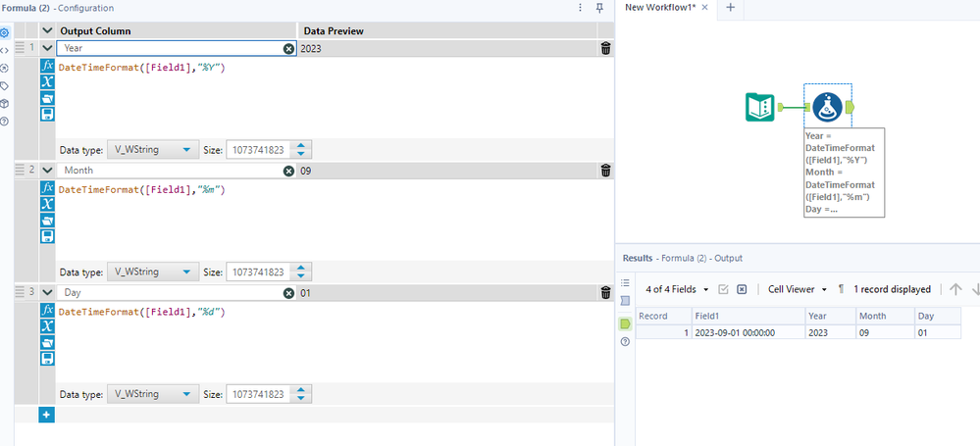The image size is (980, 446).
Task: Select all fields checkmark in Results toolbar
Action: point(724,289)
